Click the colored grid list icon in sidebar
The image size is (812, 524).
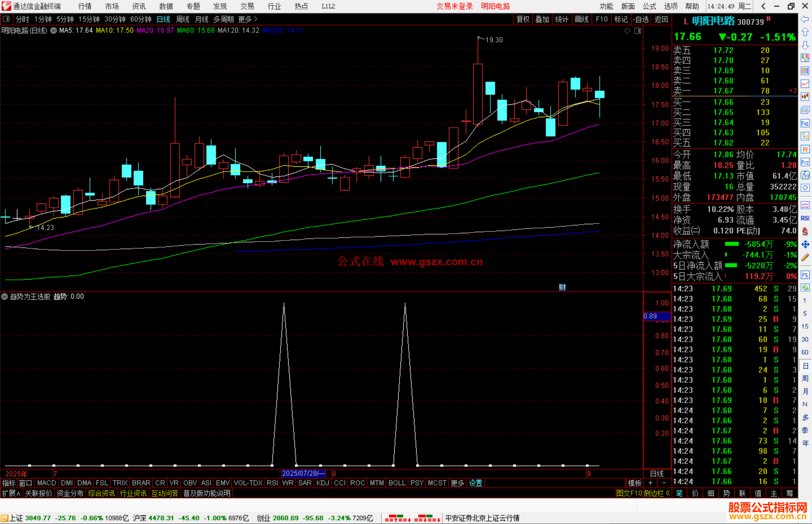pos(805,71)
